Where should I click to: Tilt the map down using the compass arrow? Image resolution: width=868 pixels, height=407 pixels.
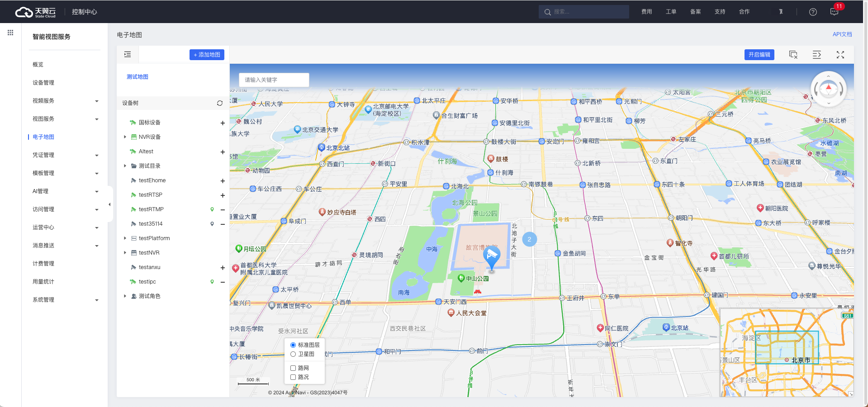click(829, 104)
